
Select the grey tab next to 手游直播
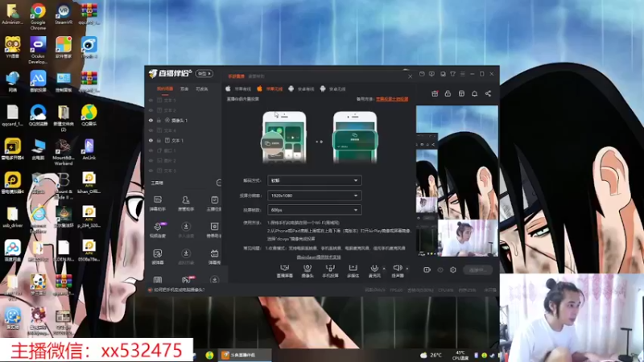[256, 76]
